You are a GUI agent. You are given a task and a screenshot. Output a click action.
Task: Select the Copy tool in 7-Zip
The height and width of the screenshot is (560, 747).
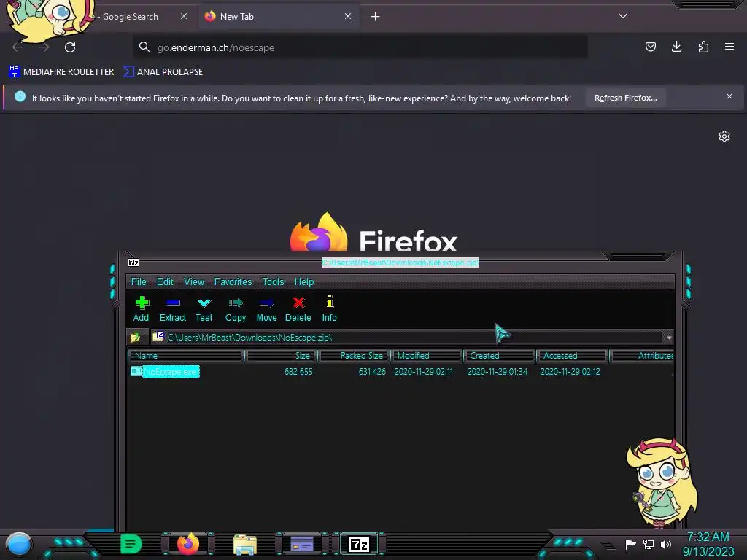pos(236,308)
